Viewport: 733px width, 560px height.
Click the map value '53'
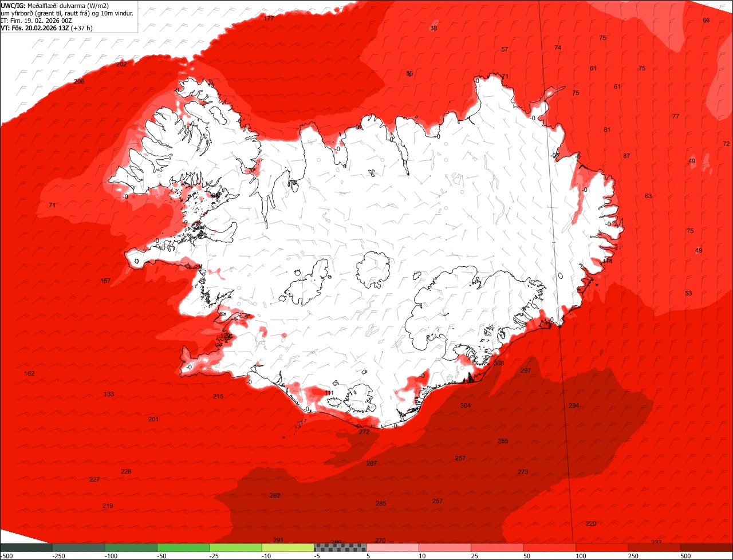[x=688, y=293]
